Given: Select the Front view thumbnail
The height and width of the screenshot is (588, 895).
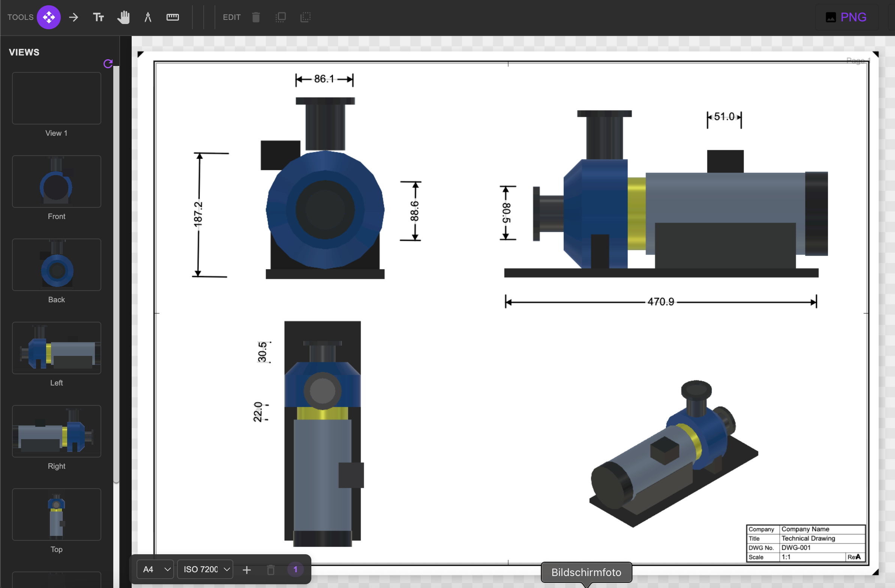Looking at the screenshot, I should (x=56, y=181).
